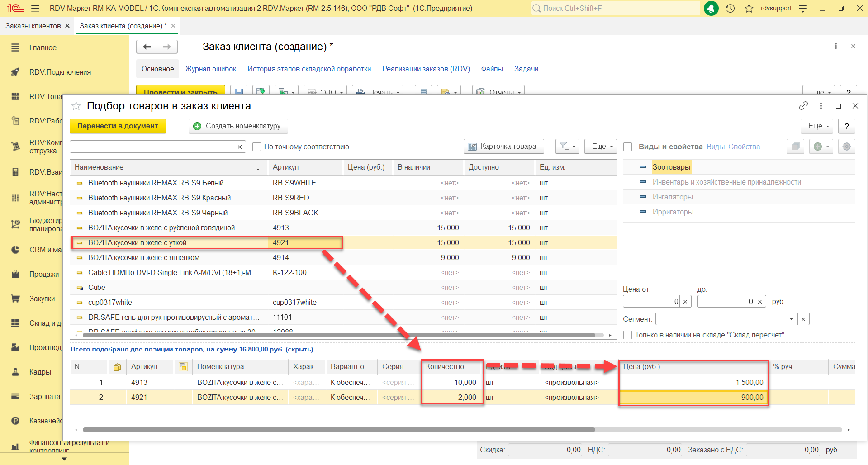
Task: Open the history clock icon
Action: tap(730, 8)
